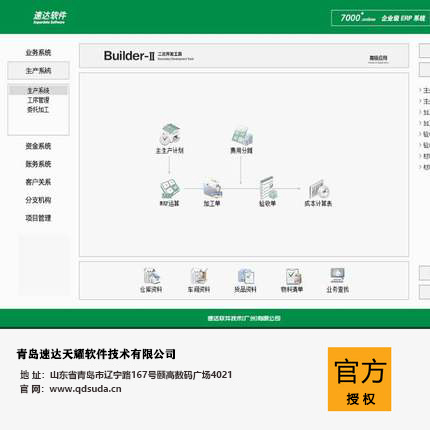Screen dimensions: 430x430
Task: Select 客户关系 in the left sidebar
Action: tap(38, 182)
